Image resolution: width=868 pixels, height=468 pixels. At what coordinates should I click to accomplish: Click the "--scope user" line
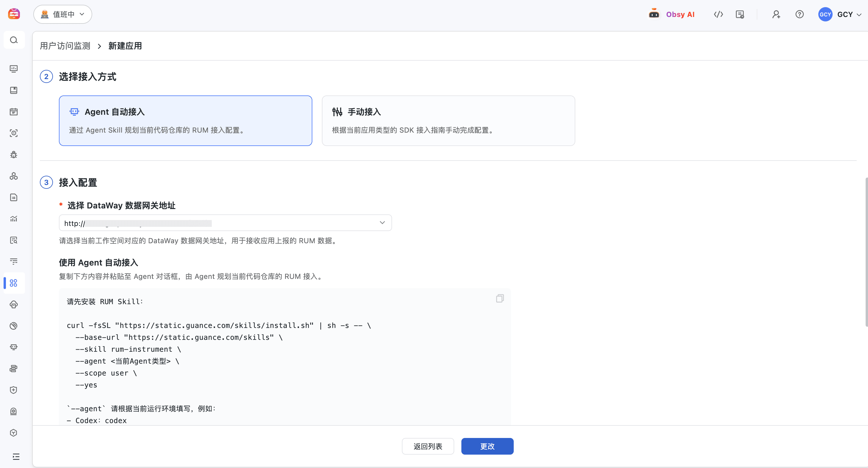click(x=106, y=373)
